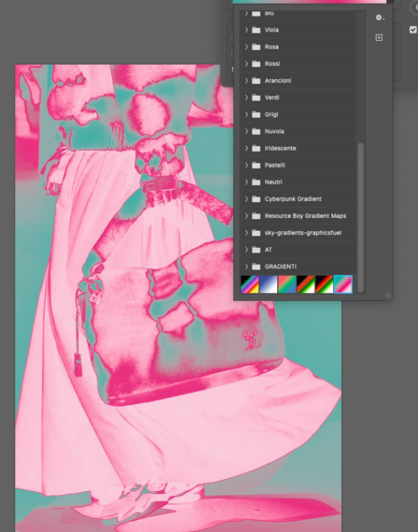
Task: Expand the Grigi folder chevron
Action: coord(246,114)
